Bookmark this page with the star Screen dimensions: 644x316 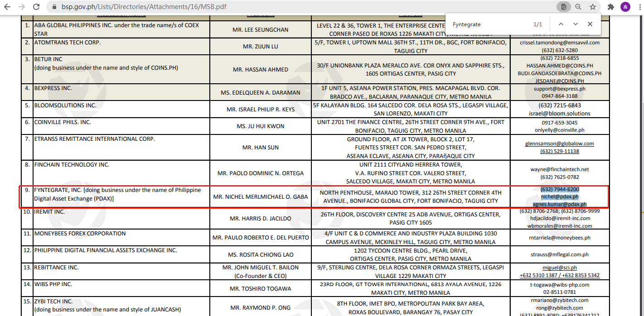click(x=592, y=7)
